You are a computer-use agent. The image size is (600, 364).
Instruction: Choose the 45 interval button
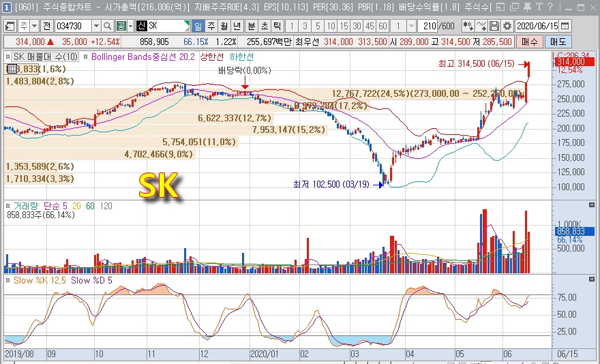pos(370,26)
